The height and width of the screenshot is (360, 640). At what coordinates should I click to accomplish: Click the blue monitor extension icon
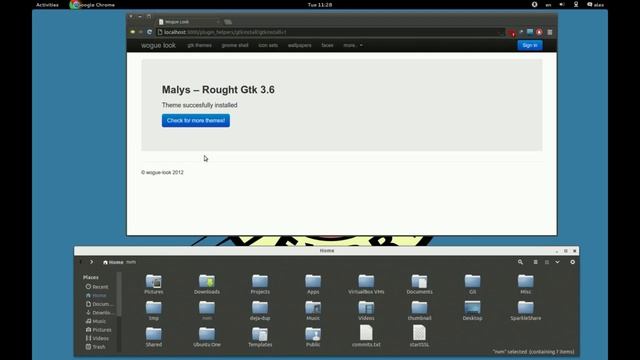tap(530, 32)
